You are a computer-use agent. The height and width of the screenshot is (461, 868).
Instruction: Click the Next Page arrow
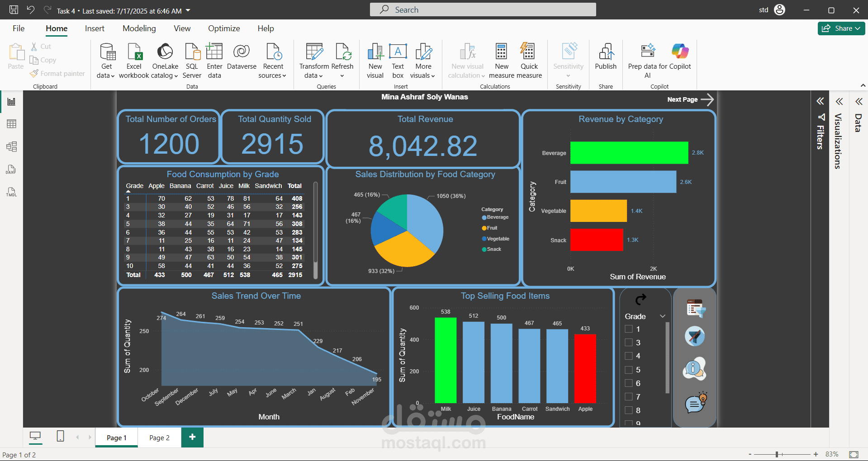[x=707, y=99]
